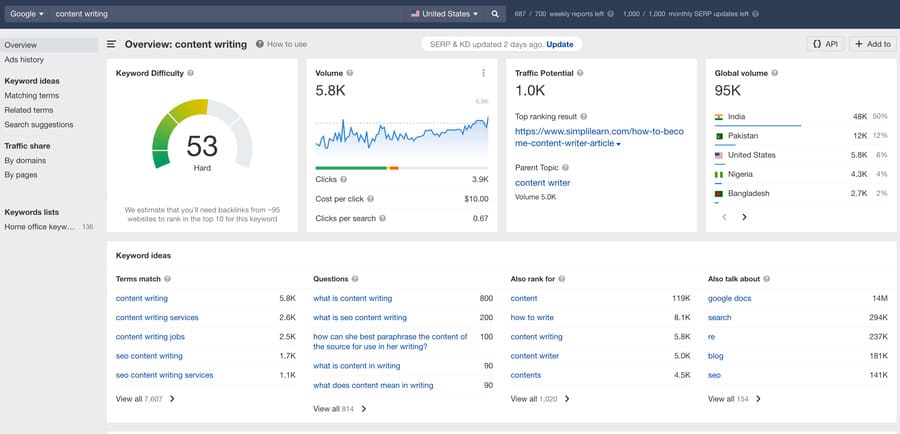Viewport: 900px width, 434px height.
Task: Open what does content mean in writing question
Action: tap(373, 386)
